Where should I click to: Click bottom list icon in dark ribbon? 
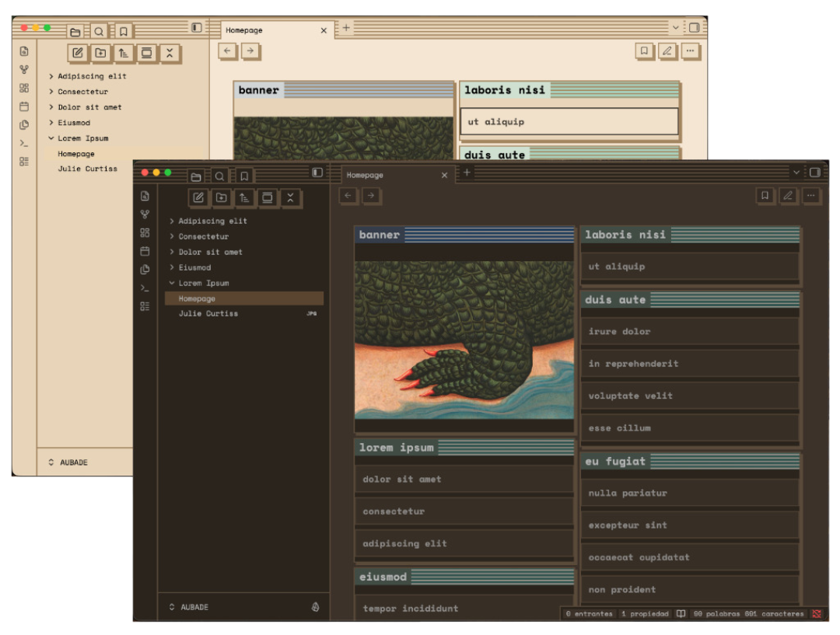145,306
